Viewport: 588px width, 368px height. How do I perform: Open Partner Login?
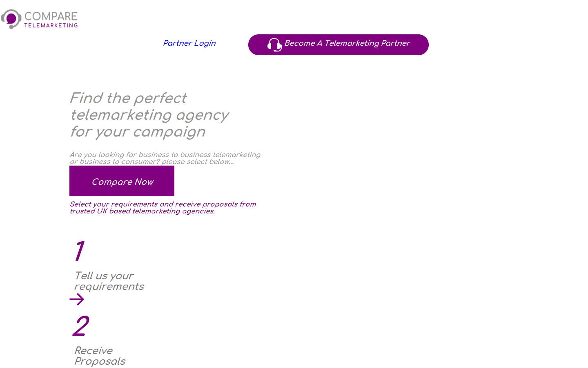coord(189,43)
